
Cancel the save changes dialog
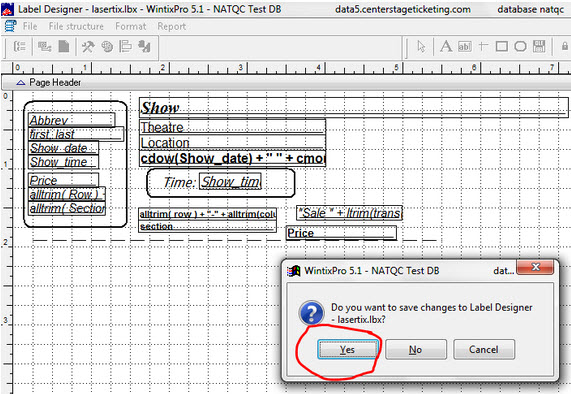484,350
